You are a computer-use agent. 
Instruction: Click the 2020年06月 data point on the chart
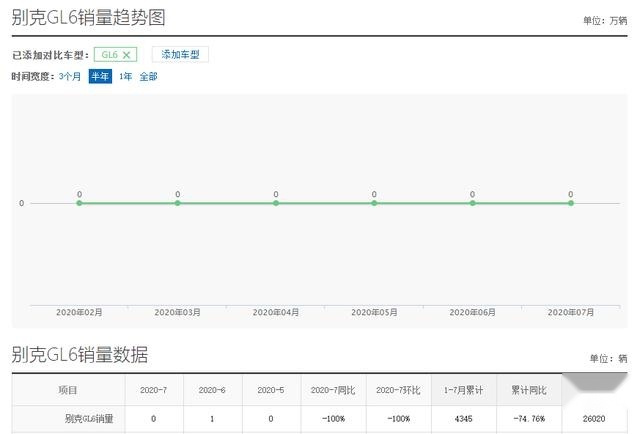[472, 203]
